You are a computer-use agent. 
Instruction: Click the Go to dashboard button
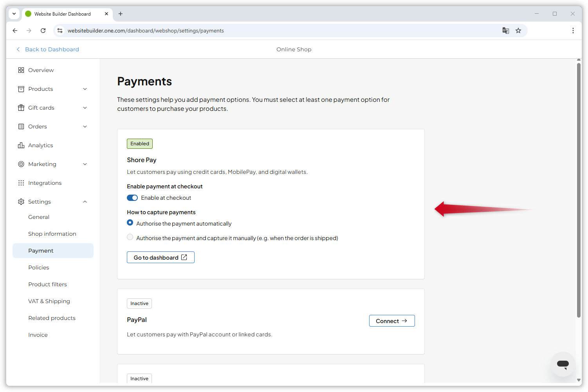pos(161,257)
